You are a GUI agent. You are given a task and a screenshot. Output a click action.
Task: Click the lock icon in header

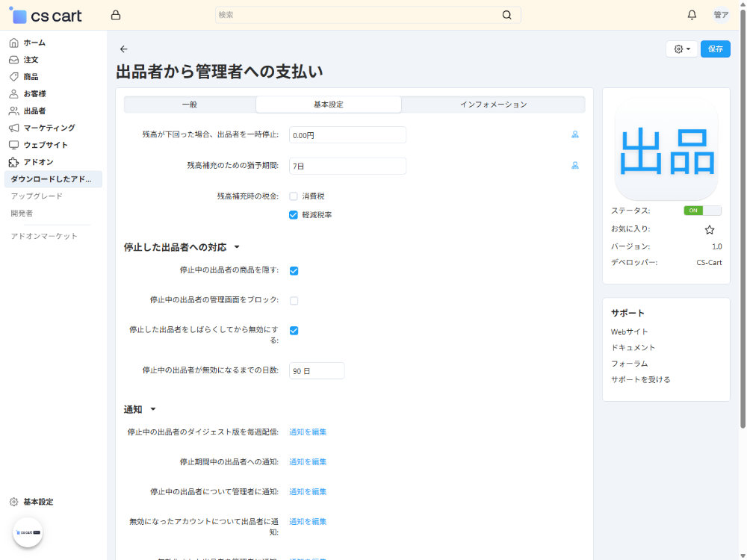115,15
